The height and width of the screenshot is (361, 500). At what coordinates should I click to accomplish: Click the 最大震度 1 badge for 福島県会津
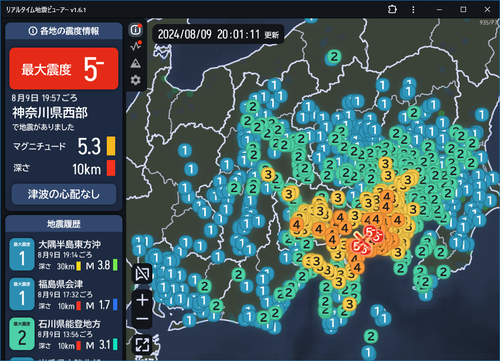pos(22,294)
